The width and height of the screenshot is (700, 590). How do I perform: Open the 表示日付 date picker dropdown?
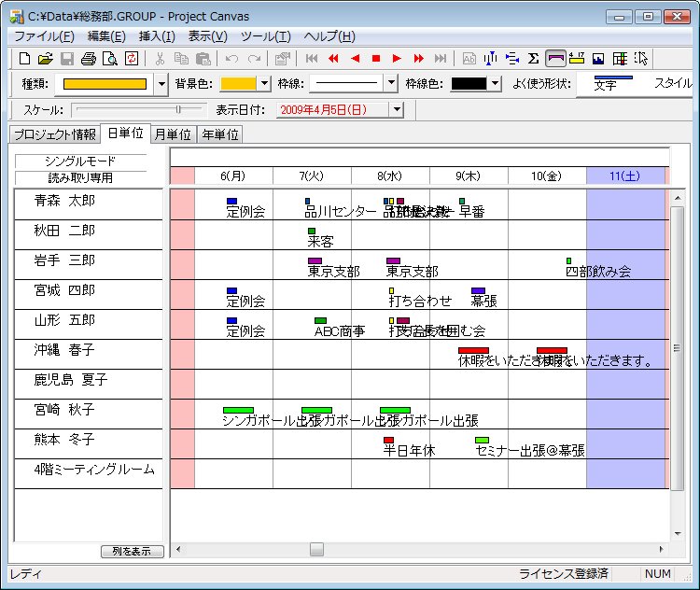click(x=397, y=110)
